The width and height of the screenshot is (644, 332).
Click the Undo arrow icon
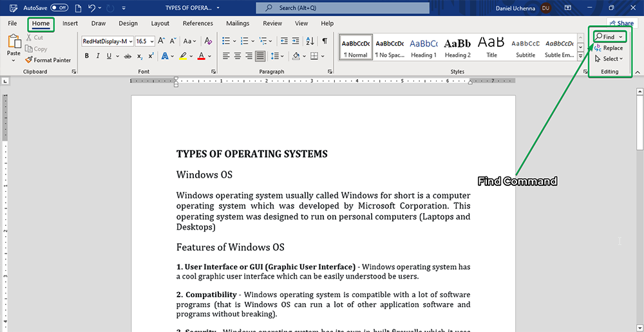pos(91,8)
